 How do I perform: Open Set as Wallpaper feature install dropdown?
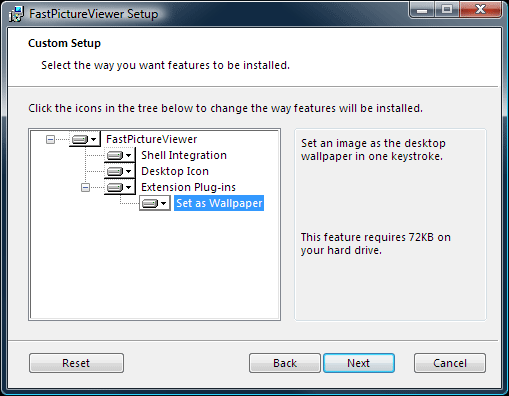[x=155, y=203]
